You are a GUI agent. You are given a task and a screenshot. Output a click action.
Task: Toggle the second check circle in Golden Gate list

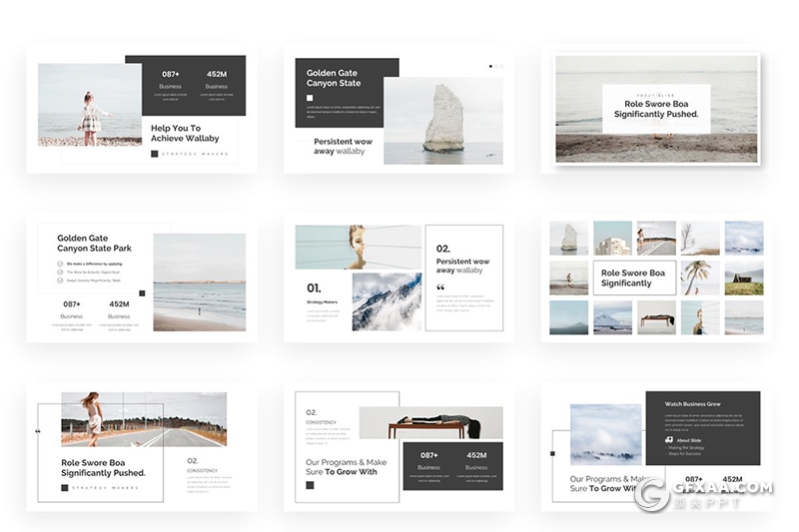point(60,272)
